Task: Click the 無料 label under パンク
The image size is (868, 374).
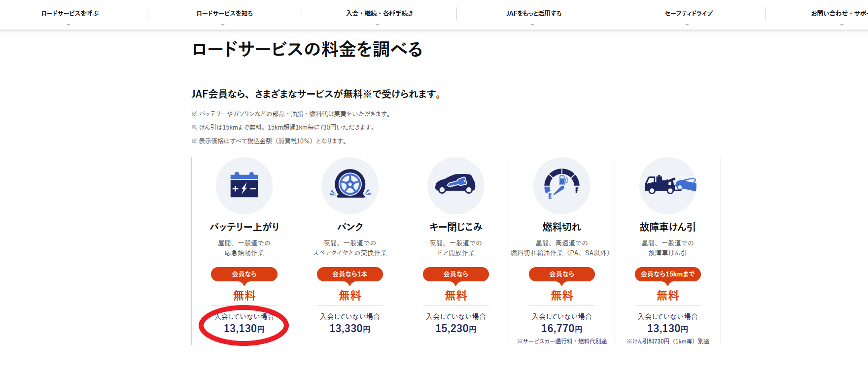Action: click(350, 296)
